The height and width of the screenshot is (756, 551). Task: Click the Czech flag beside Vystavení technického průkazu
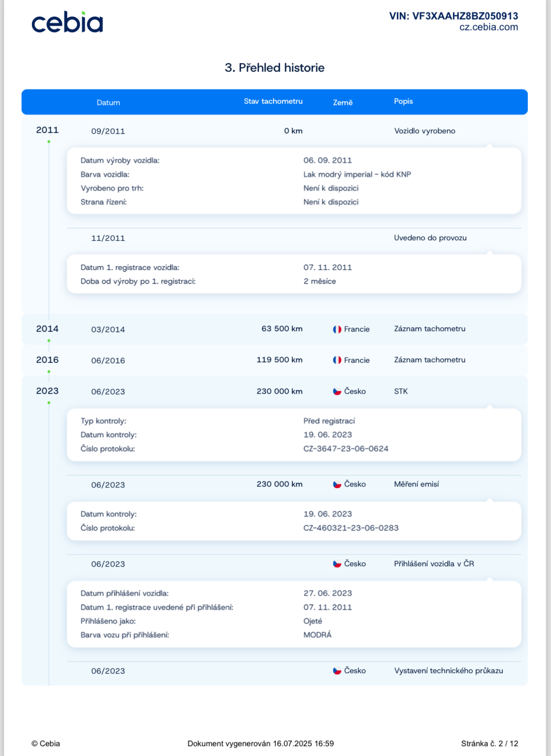click(337, 671)
